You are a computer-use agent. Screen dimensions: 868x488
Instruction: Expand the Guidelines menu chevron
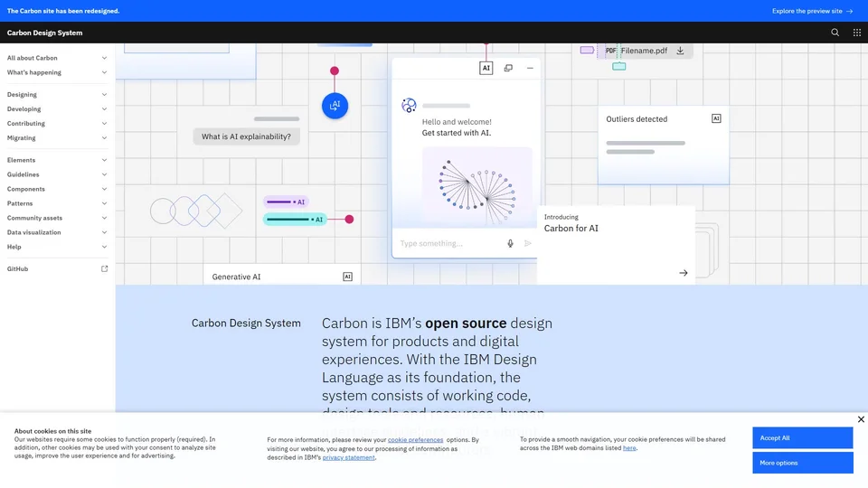click(x=104, y=174)
